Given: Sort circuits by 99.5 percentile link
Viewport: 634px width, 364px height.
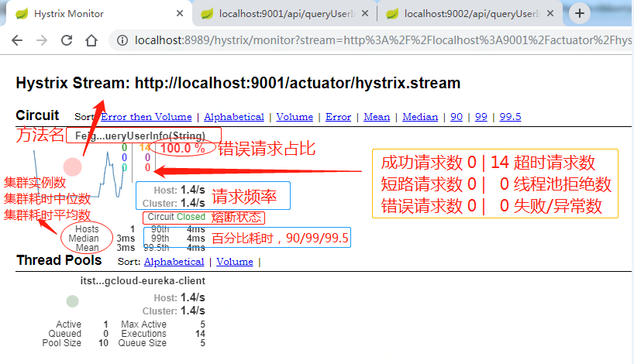Looking at the screenshot, I should coord(510,117).
